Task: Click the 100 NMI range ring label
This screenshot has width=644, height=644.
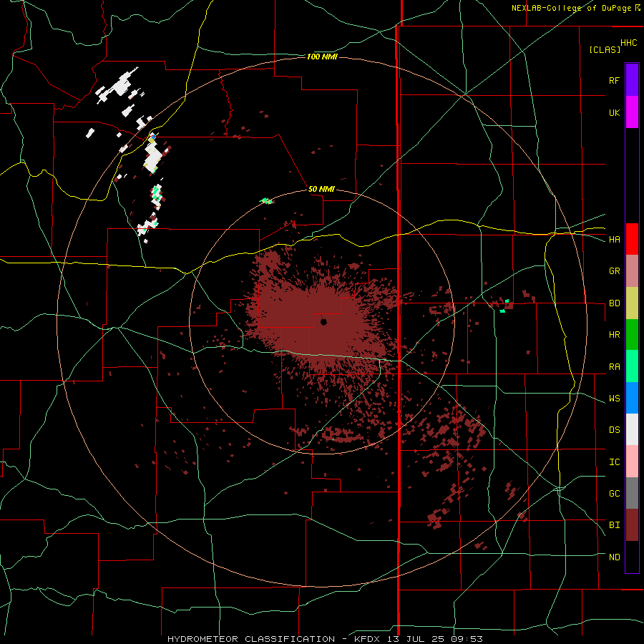Action: [x=322, y=57]
